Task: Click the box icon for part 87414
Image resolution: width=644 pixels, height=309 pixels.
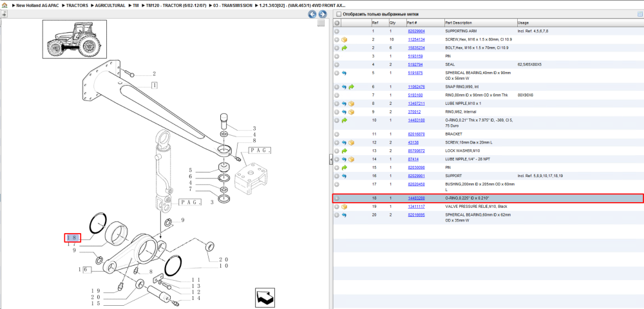Action: tap(351, 159)
